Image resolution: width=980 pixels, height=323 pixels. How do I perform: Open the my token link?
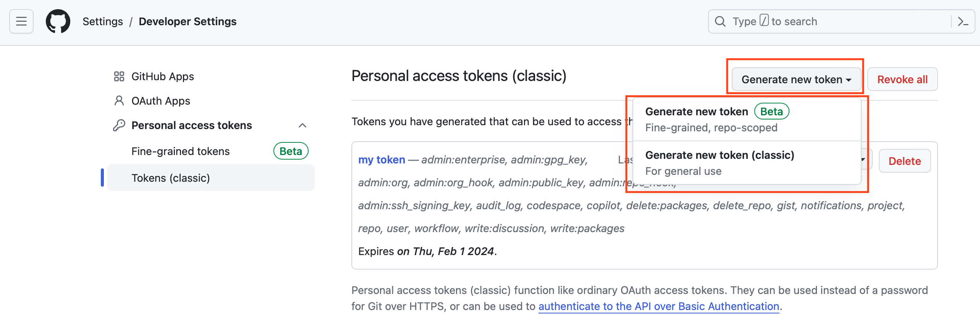382,160
